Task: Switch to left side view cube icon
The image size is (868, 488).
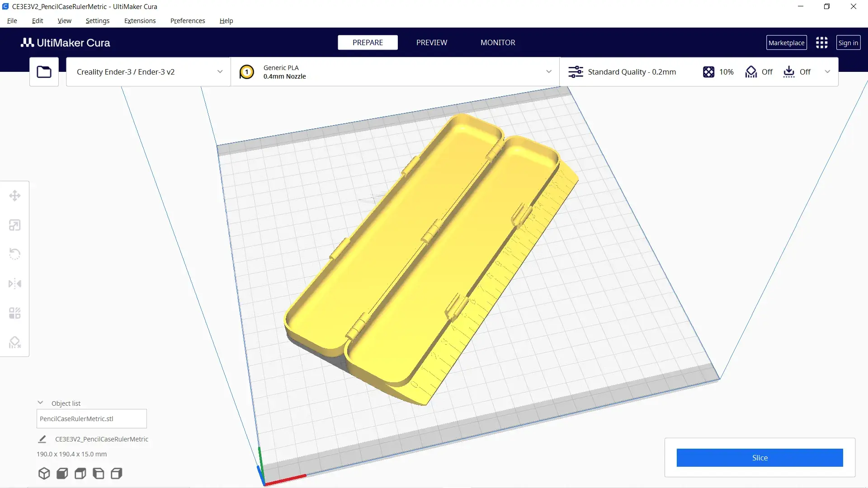Action: click(99, 473)
